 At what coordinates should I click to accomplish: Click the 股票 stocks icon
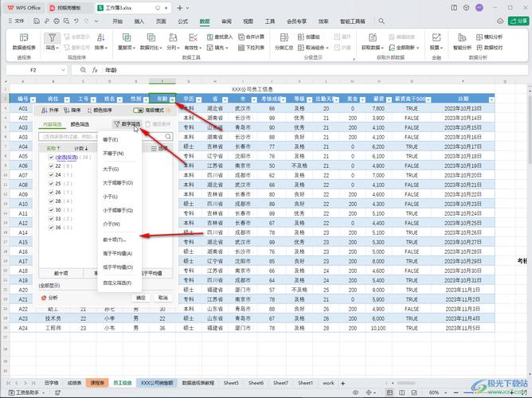coord(436,37)
